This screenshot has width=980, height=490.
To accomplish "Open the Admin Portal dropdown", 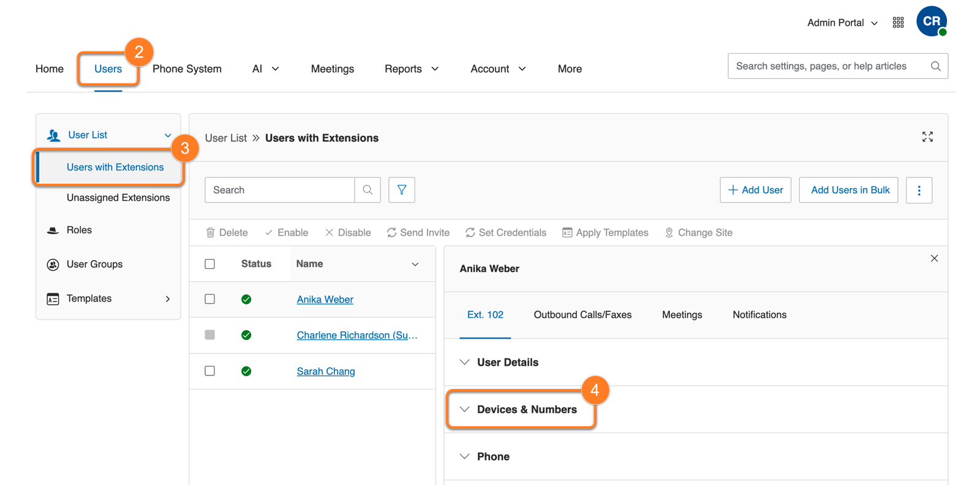I will pyautogui.click(x=842, y=23).
